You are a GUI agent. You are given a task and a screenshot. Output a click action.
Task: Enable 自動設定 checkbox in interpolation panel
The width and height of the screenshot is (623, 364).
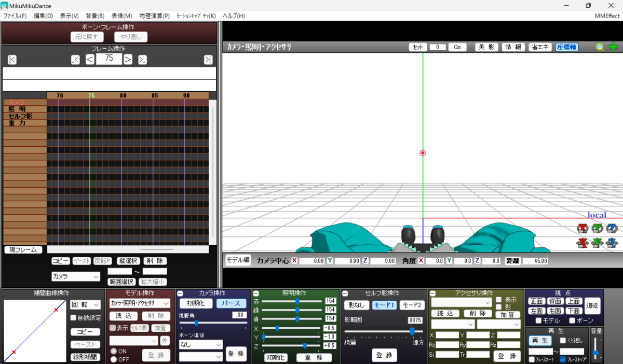click(73, 317)
